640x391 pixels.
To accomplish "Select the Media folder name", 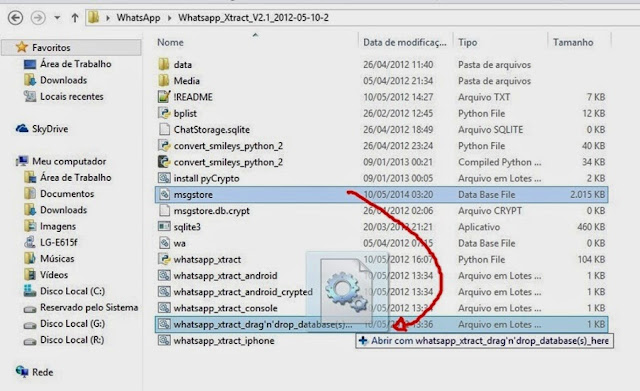I will click(187, 81).
